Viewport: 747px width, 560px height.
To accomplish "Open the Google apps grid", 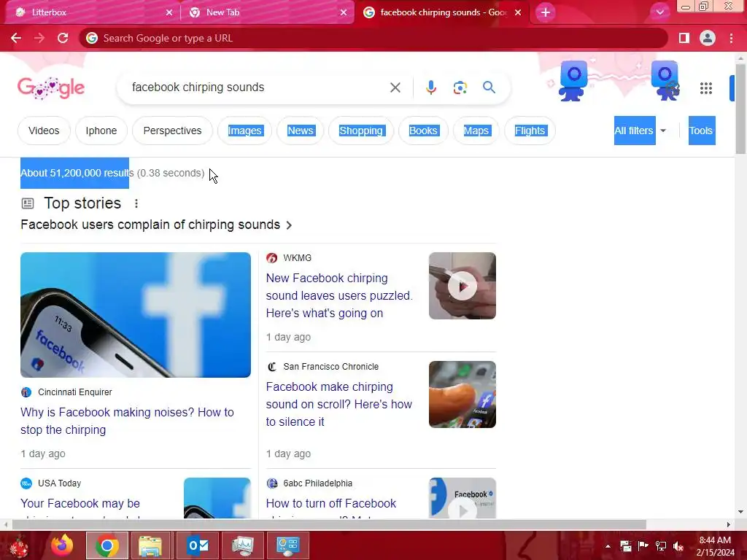I will tap(706, 87).
